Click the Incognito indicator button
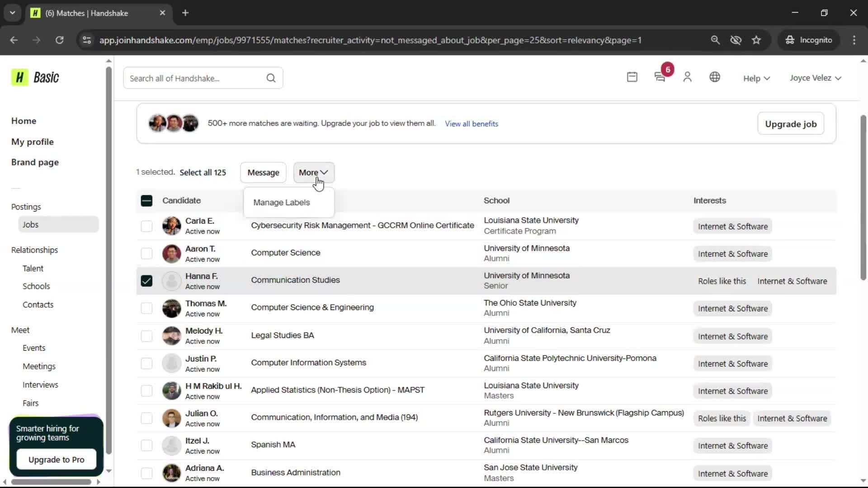The width and height of the screenshot is (868, 488). pos(809,40)
